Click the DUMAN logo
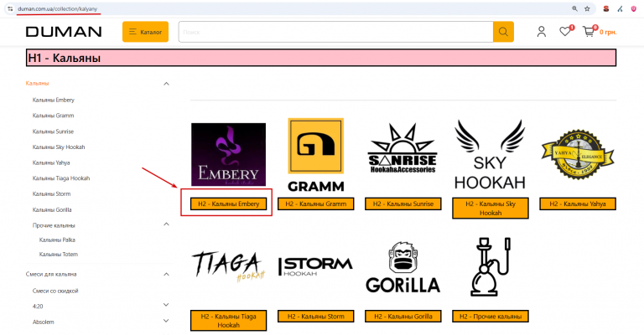Image resolution: width=644 pixels, height=335 pixels. pos(64,32)
